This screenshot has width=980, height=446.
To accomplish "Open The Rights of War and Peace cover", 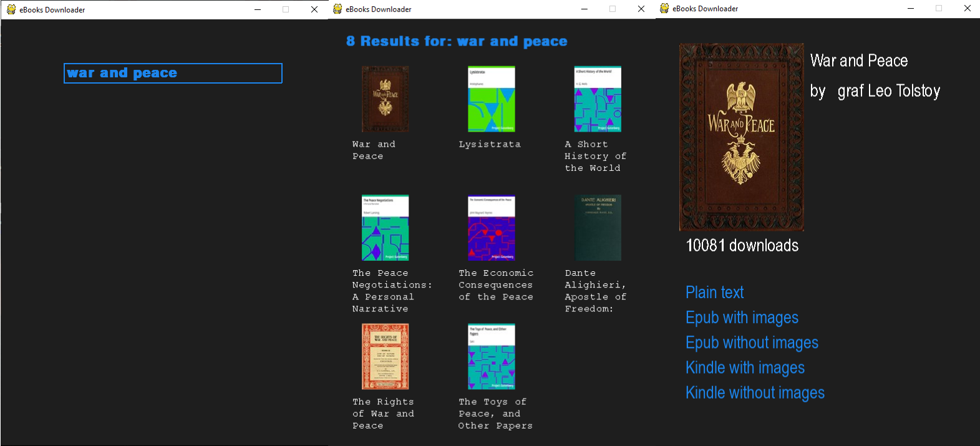I will pyautogui.click(x=386, y=357).
